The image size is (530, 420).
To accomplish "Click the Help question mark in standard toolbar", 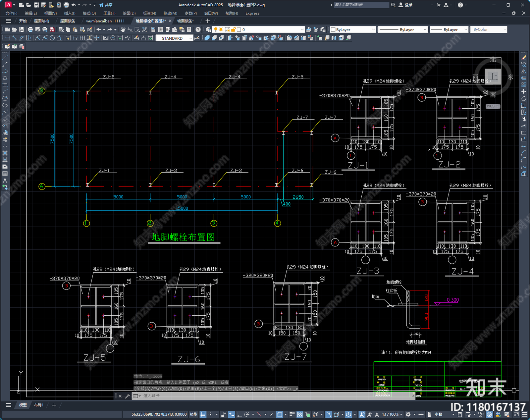I will 198,29.
